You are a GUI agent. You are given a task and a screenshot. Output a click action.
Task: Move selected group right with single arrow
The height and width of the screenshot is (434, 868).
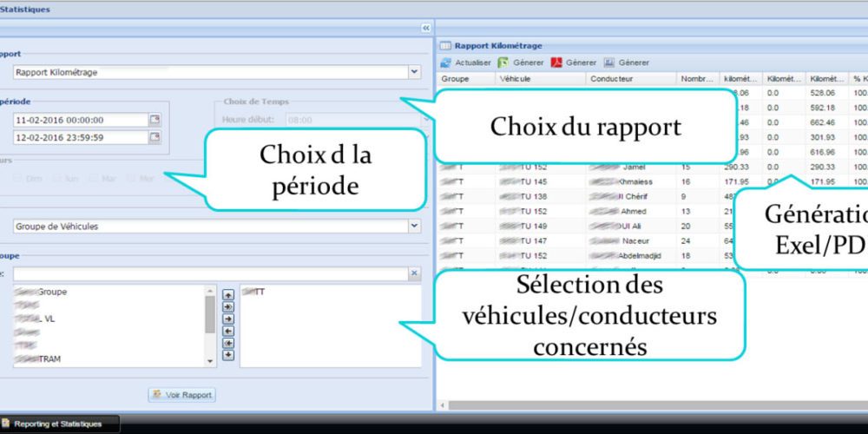point(227,319)
